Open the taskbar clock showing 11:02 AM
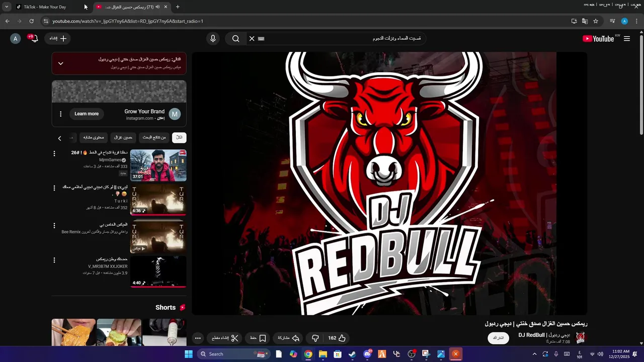644x362 pixels. point(619,354)
